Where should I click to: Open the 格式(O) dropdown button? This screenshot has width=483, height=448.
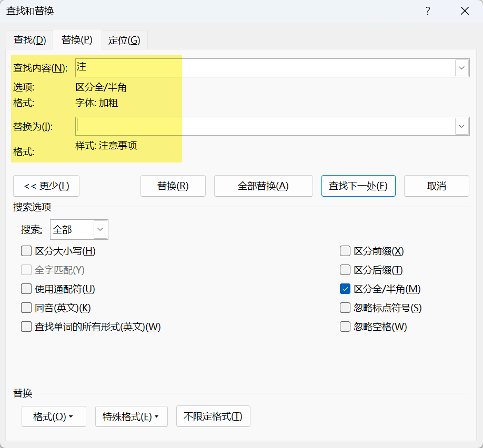(54, 416)
